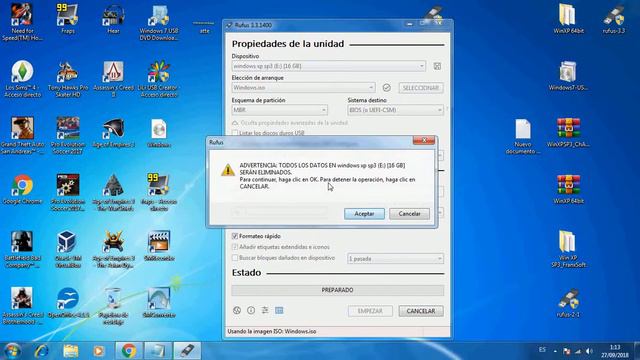Screen dimensions: 640x360
Task: Open LiLi USB Creator shortcut
Action: coord(159,79)
